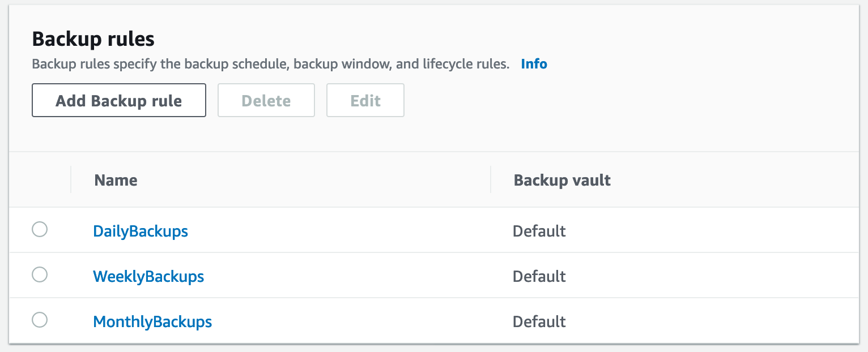Click the divider between Name and Backup vault

491,180
